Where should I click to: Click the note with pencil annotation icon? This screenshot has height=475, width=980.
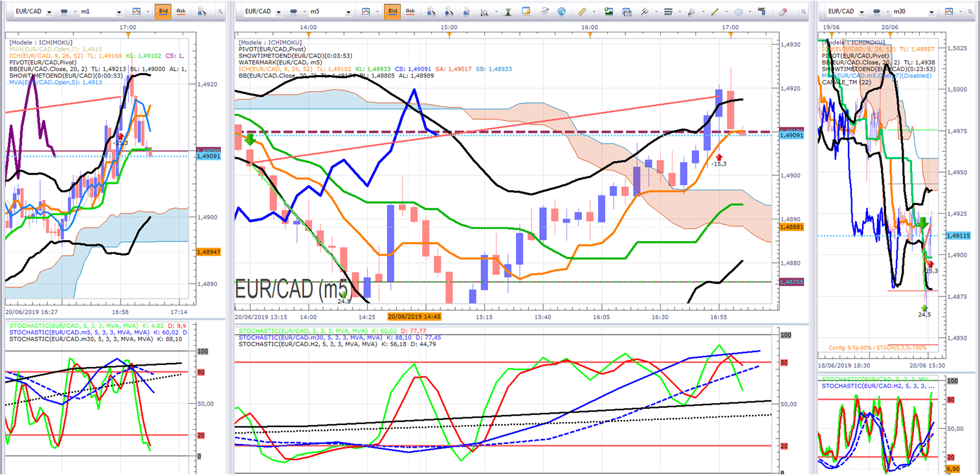coord(526,12)
